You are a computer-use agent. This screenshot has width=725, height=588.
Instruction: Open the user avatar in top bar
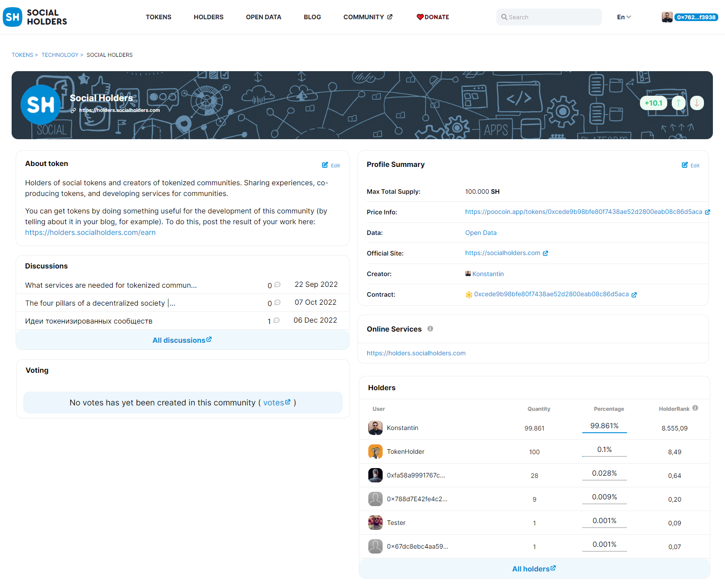(x=667, y=17)
